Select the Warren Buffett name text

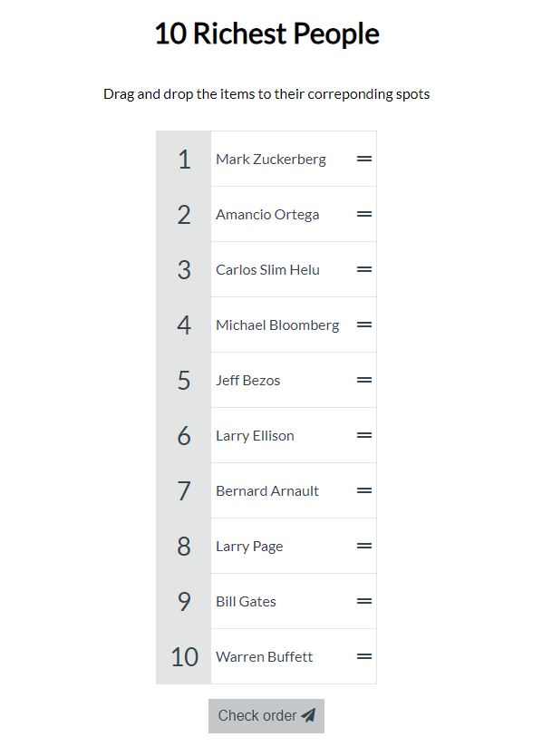264,656
